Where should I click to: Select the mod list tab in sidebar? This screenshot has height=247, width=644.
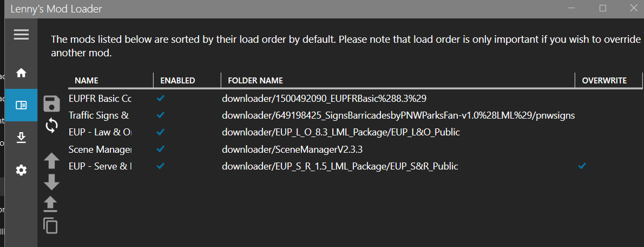coord(21,105)
